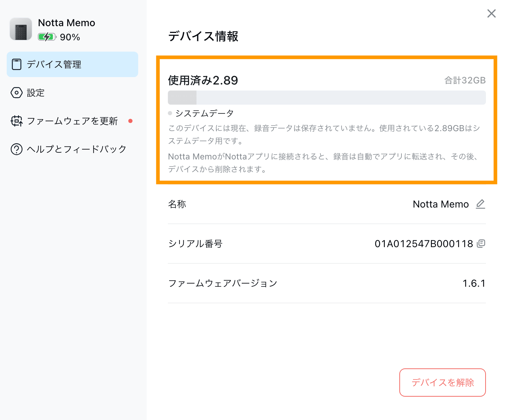Viewport: 505px width, 420px height.
Task: Click the firmware version 1.6.1 value
Action: (x=474, y=283)
